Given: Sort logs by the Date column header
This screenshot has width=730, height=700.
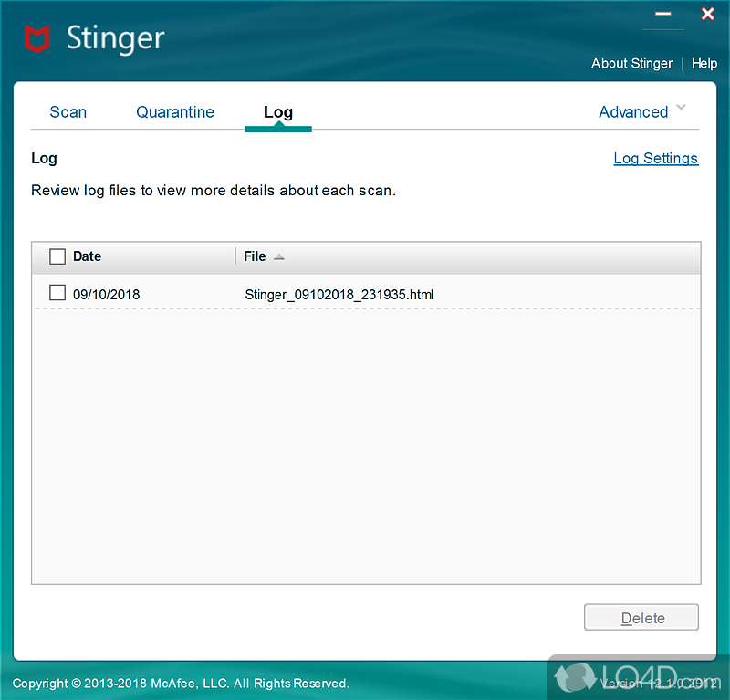Looking at the screenshot, I should coord(87,256).
